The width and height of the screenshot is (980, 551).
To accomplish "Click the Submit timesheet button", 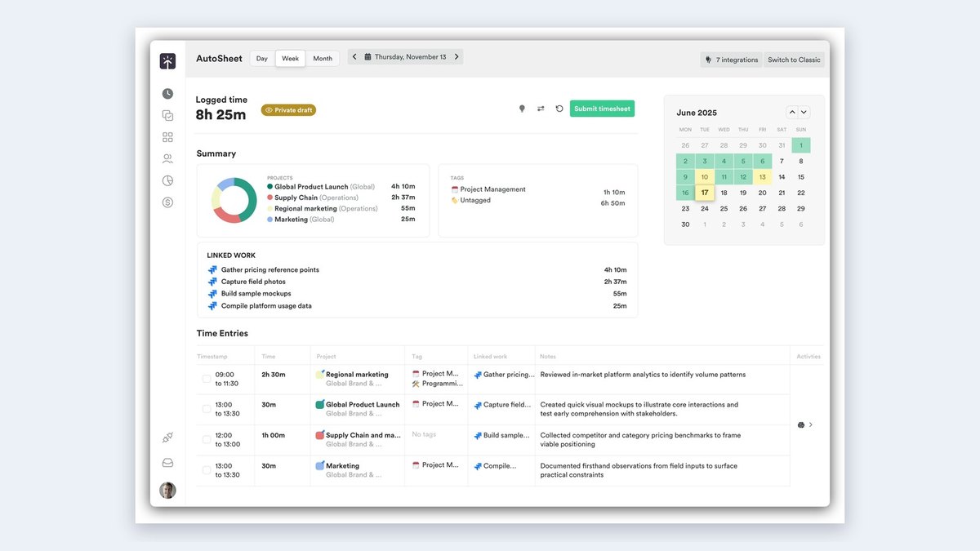I will click(x=602, y=109).
